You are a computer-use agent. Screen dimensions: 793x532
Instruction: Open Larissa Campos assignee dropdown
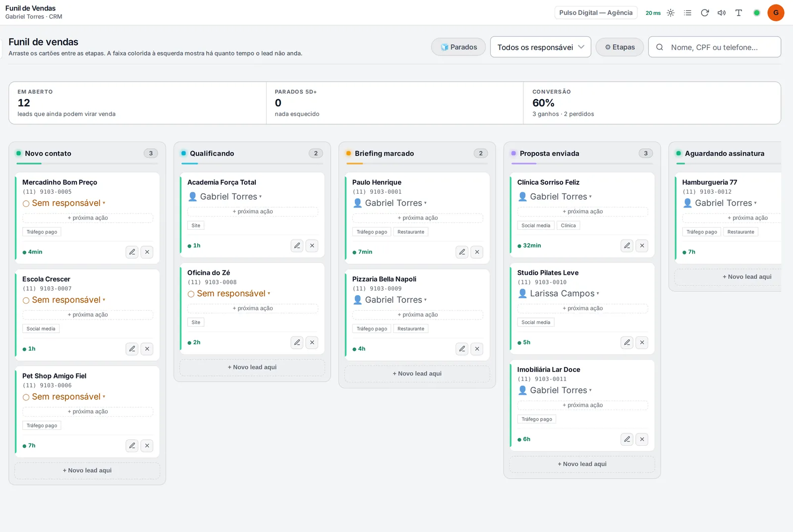(558, 294)
